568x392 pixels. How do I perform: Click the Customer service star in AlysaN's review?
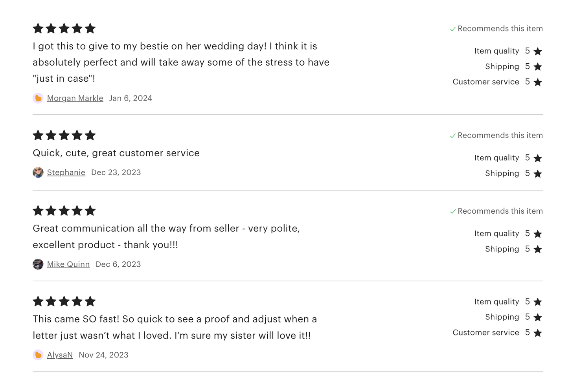point(538,333)
